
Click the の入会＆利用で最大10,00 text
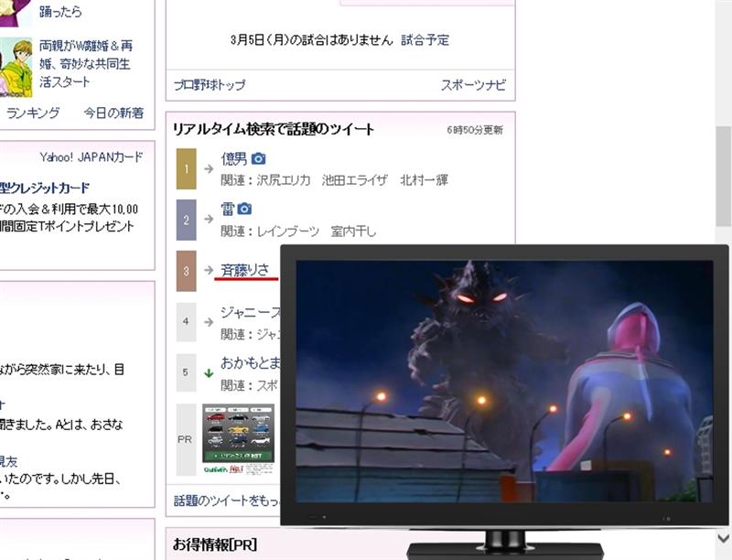click(x=70, y=209)
